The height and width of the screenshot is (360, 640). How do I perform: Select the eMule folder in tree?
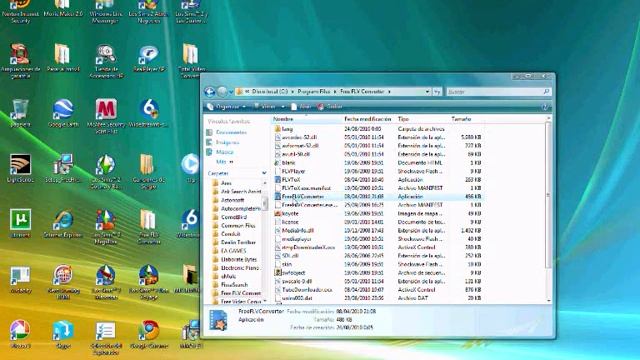229,276
